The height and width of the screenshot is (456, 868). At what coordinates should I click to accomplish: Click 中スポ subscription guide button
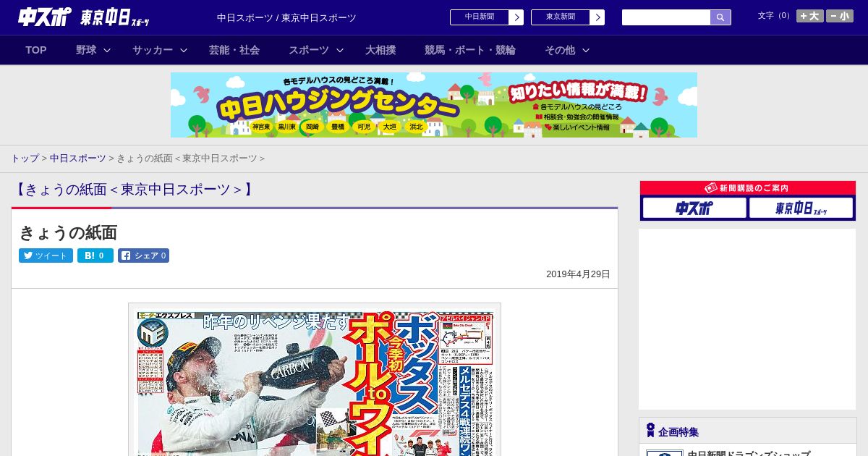tap(694, 208)
